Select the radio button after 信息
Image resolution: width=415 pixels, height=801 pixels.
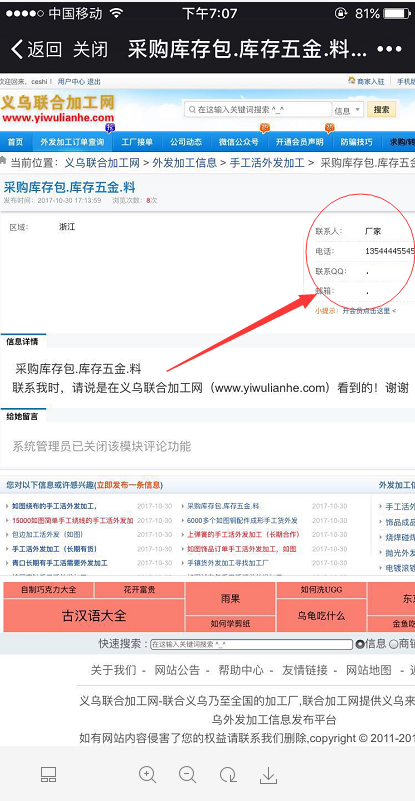tap(394, 644)
